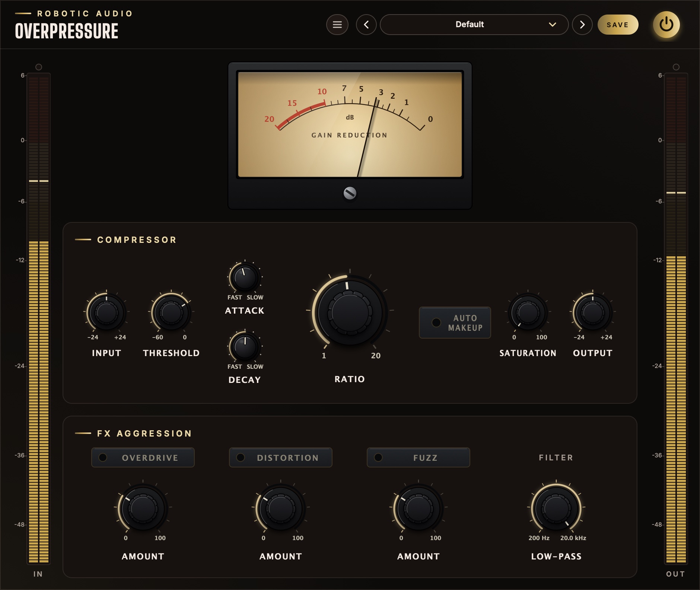Click the INPUT gain knob
The height and width of the screenshot is (590, 700).
[106, 312]
